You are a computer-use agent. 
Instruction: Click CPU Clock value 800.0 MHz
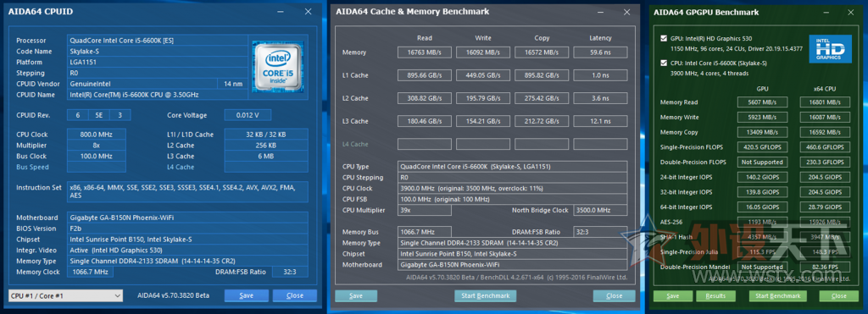coord(97,135)
